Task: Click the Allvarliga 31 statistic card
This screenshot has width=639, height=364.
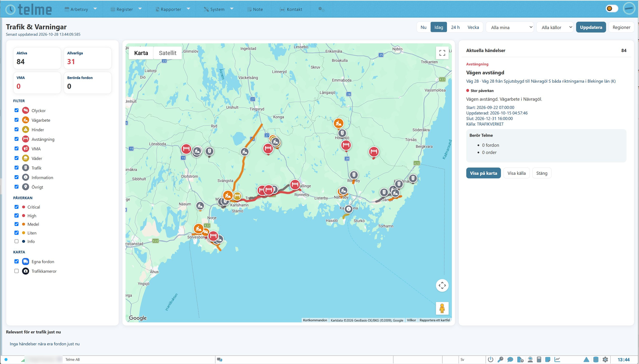Action: pos(87,58)
